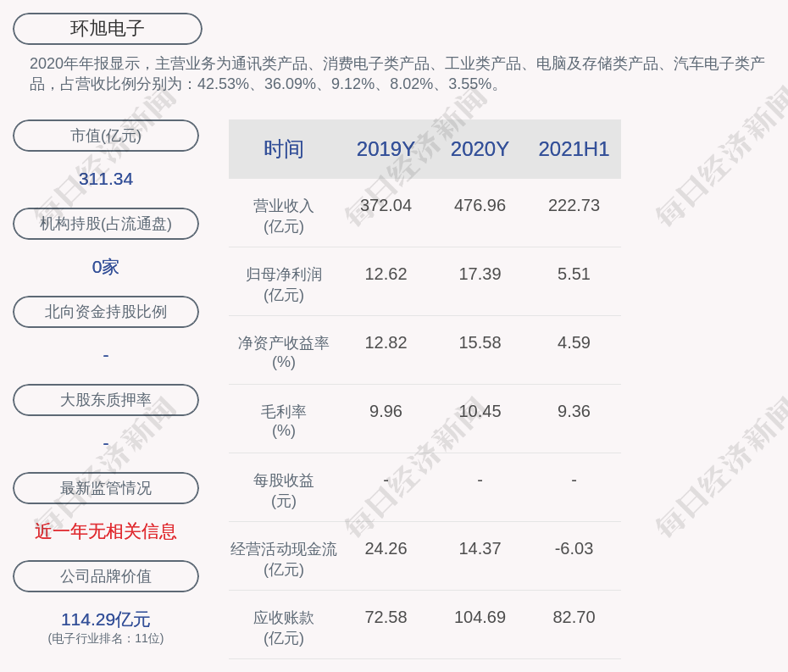The image size is (788, 672).
Task: Click cash flow value 24.26
Action: pyautogui.click(x=386, y=548)
